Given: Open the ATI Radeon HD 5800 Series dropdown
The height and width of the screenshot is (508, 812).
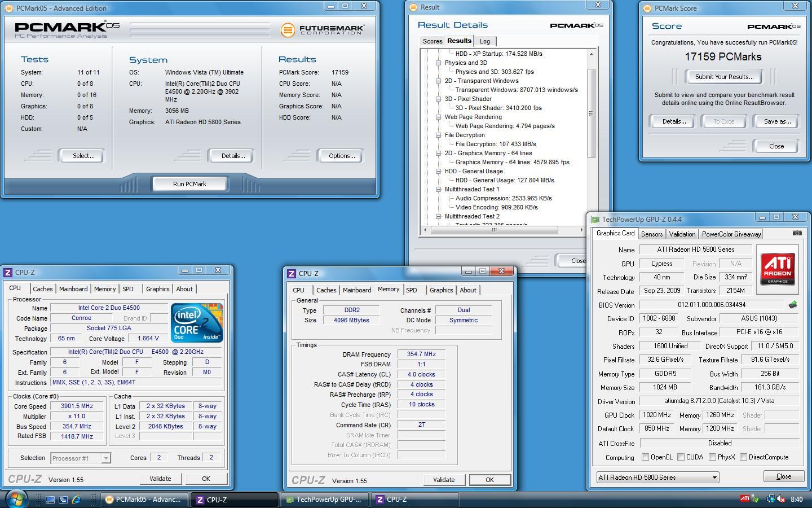Looking at the screenshot, I should (x=657, y=477).
